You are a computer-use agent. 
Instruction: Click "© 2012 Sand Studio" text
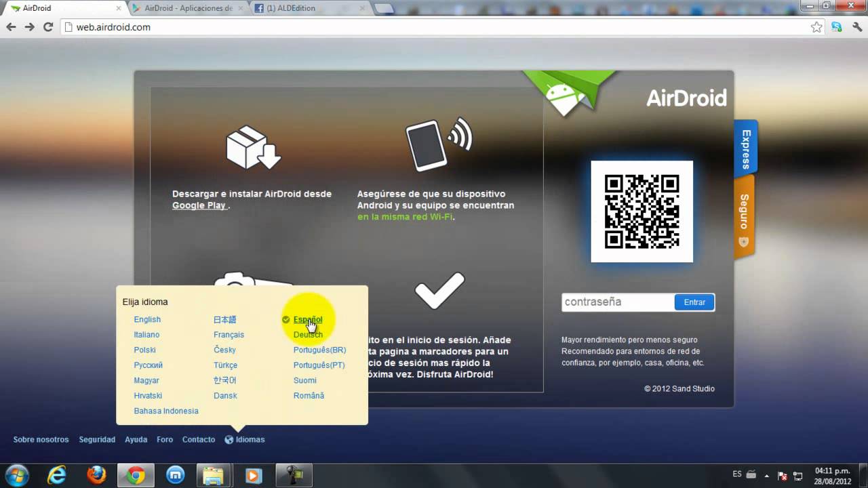pyautogui.click(x=679, y=389)
